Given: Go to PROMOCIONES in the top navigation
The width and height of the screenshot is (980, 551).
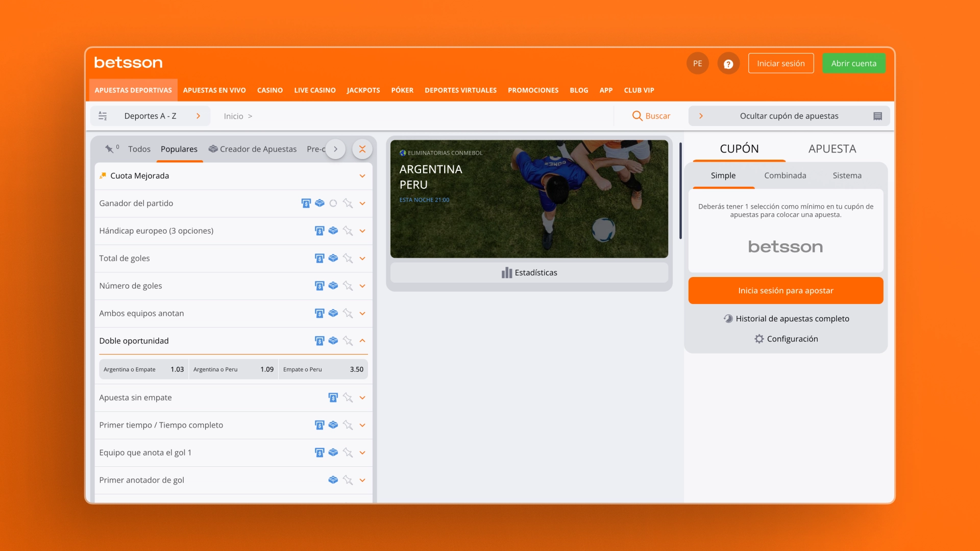Looking at the screenshot, I should pos(533,90).
